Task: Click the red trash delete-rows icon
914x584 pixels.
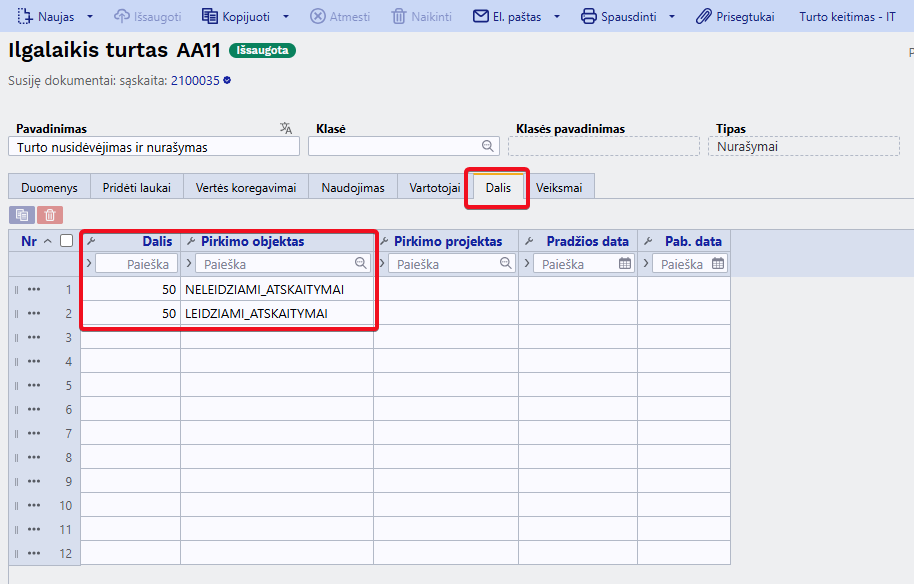Action: click(50, 215)
